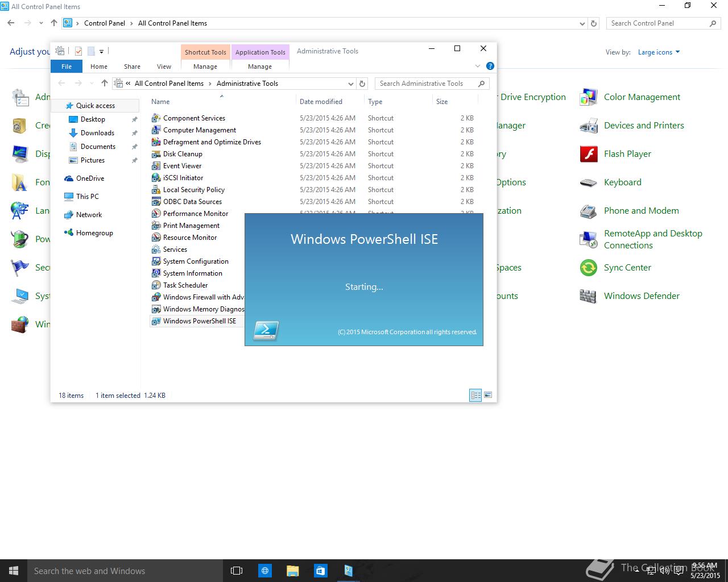Viewport: 728px width, 582px height.
Task: Open Event Viewer icon
Action: pos(156,166)
